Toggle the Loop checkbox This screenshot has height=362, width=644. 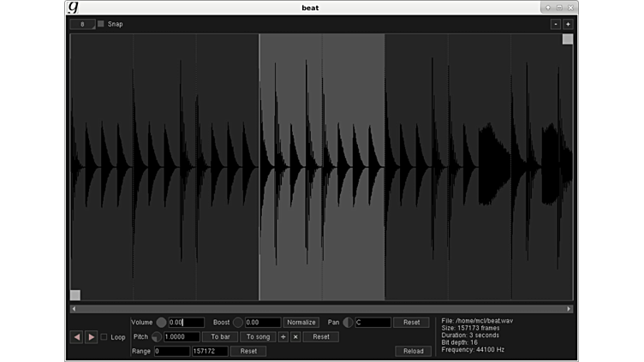click(x=104, y=337)
